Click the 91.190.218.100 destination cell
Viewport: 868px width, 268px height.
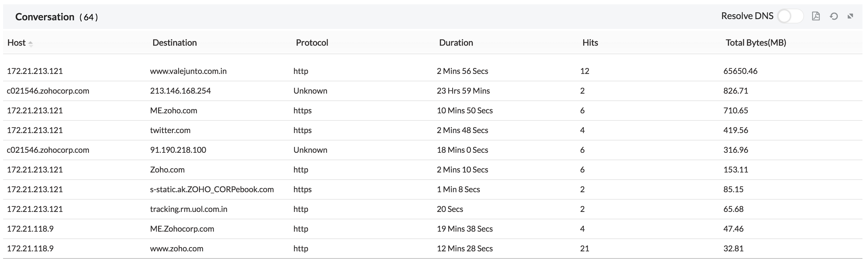click(178, 150)
